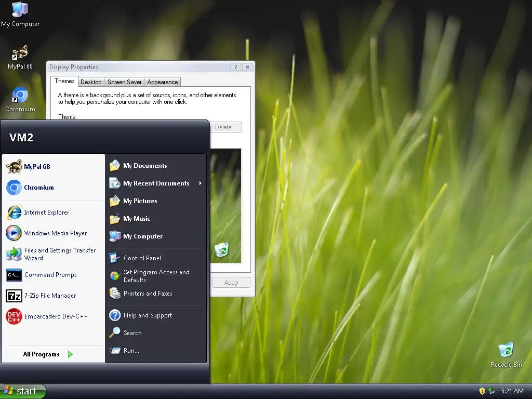Click the Apply button

point(231,283)
